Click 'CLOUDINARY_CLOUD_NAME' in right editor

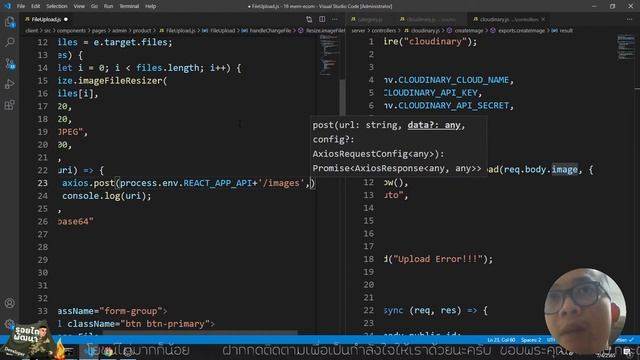[453, 80]
